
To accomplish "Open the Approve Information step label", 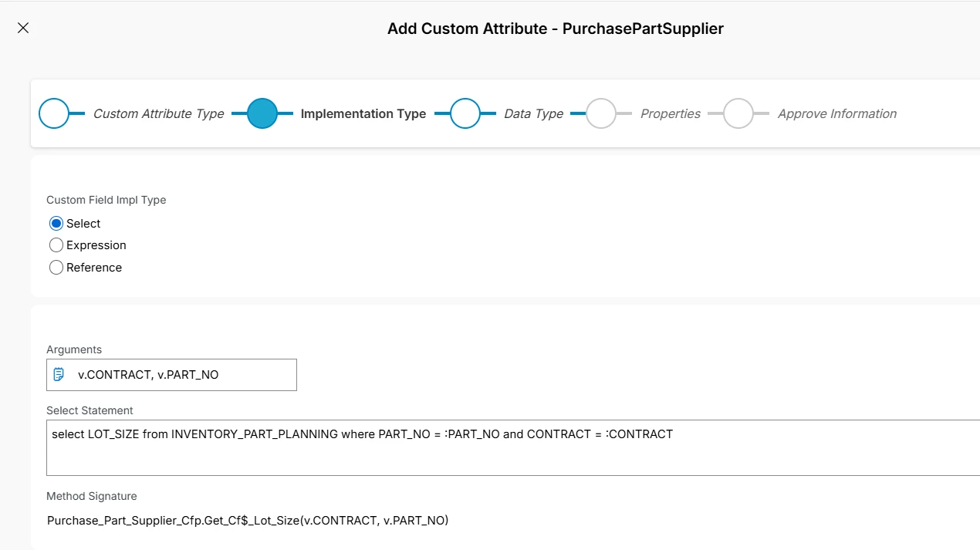I will pyautogui.click(x=836, y=113).
